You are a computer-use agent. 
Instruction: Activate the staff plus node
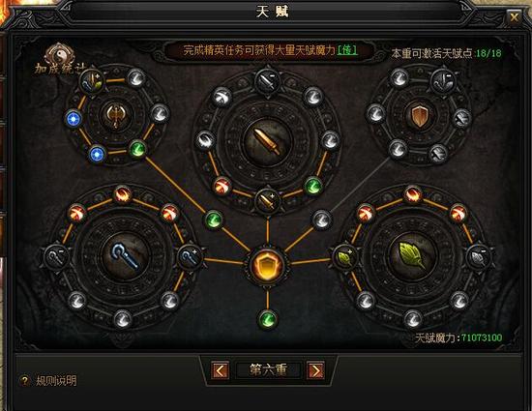coord(190,258)
